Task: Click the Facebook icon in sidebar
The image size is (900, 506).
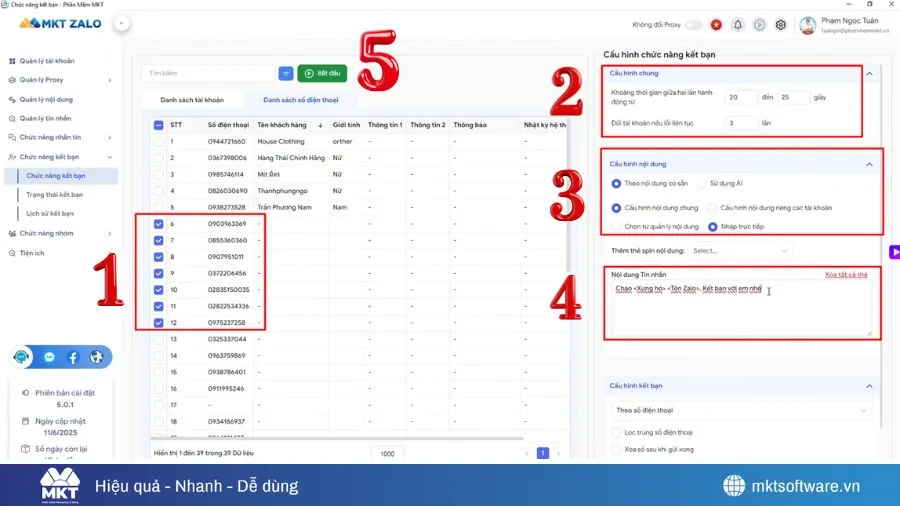Action: pyautogui.click(x=73, y=357)
